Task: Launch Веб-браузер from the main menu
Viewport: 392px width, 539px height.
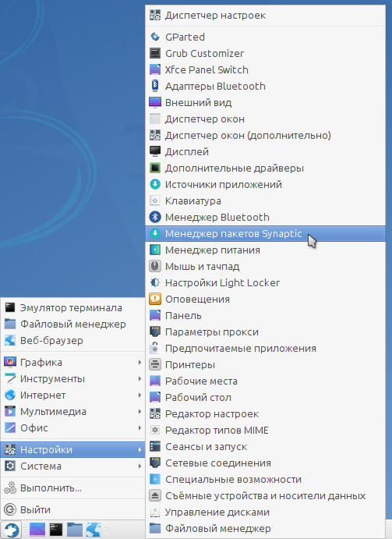Action: (x=72, y=341)
